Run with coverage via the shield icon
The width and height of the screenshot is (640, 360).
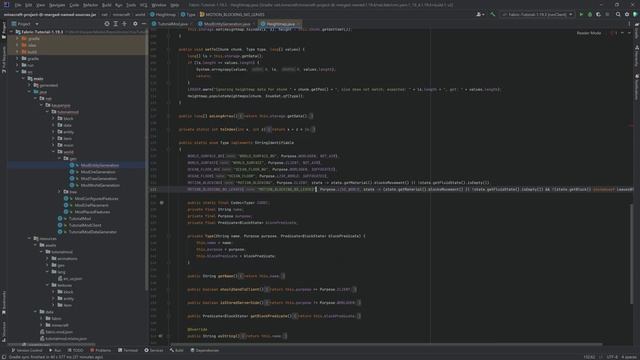598,14
